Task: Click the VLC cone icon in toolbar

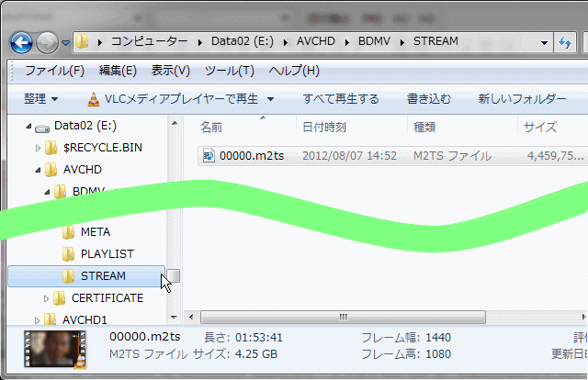Action: coord(94,98)
